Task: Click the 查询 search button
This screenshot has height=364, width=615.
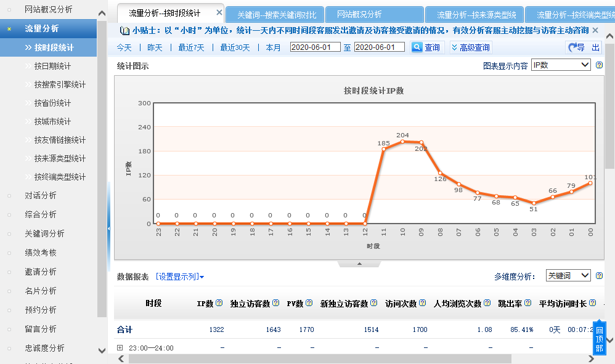Action: point(426,47)
